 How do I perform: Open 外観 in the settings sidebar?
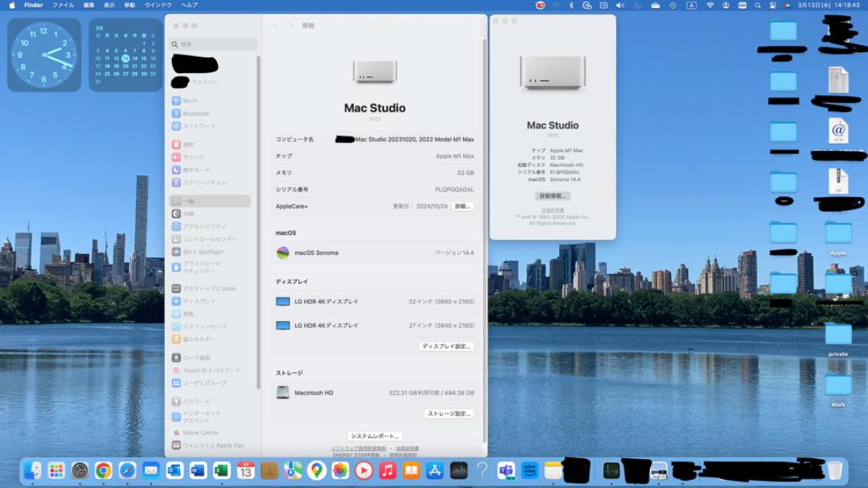point(183,214)
